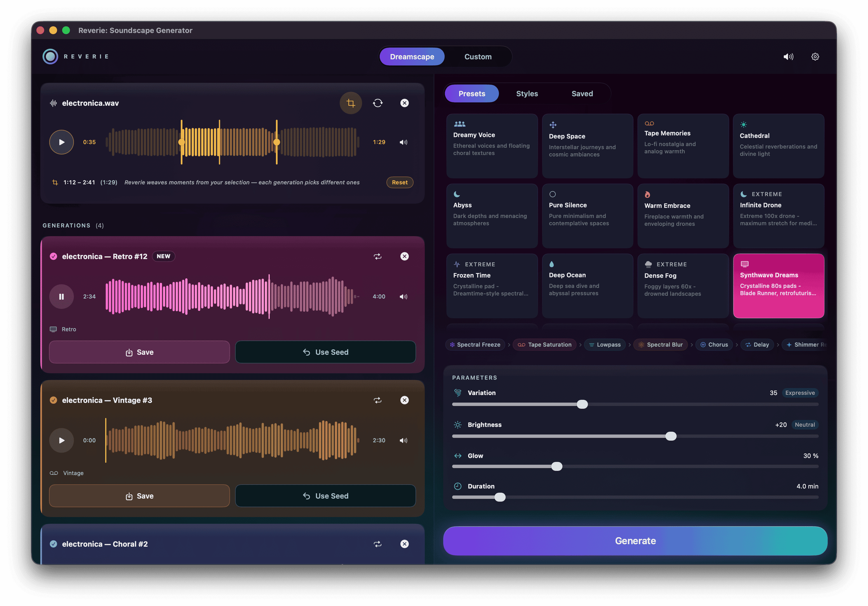The height and width of the screenshot is (606, 868).
Task: Remove the electronica.wav source file
Action: pos(404,103)
